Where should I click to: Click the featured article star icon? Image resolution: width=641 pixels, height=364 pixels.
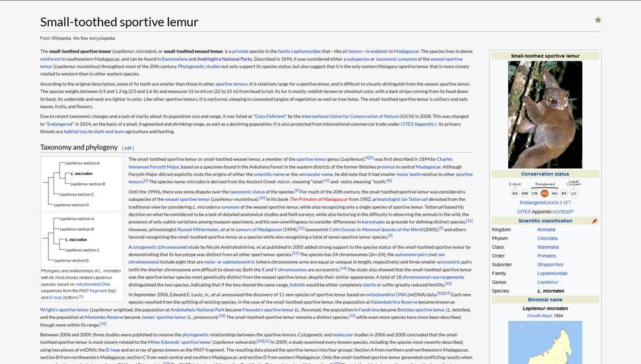pyautogui.click(x=598, y=20)
